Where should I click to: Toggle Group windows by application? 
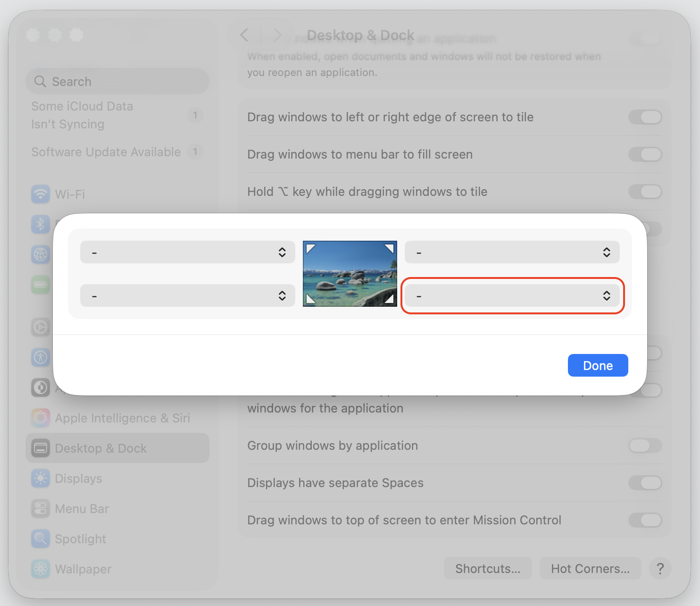pyautogui.click(x=645, y=446)
